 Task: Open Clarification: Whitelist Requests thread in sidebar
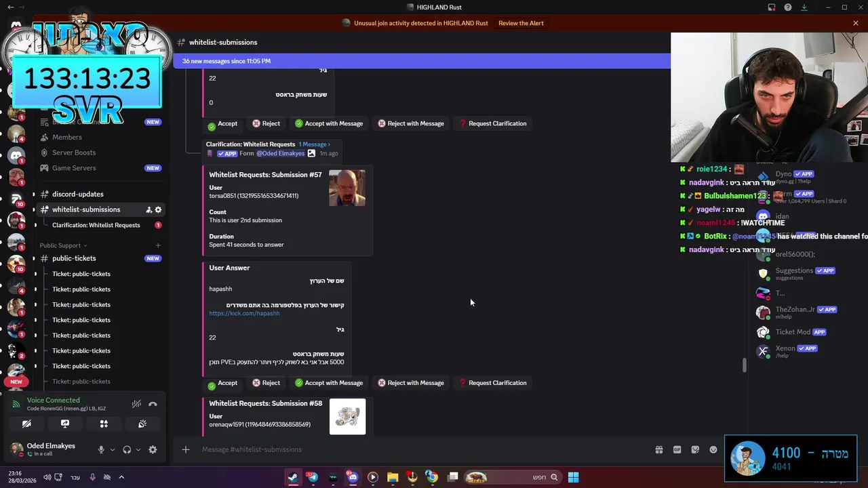point(96,225)
